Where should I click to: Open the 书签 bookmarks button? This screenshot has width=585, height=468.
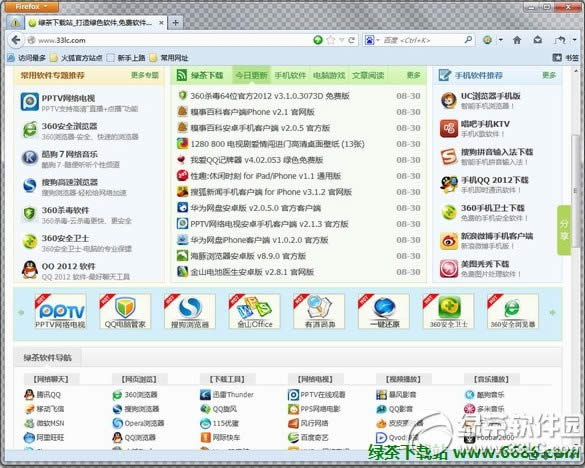[565, 57]
